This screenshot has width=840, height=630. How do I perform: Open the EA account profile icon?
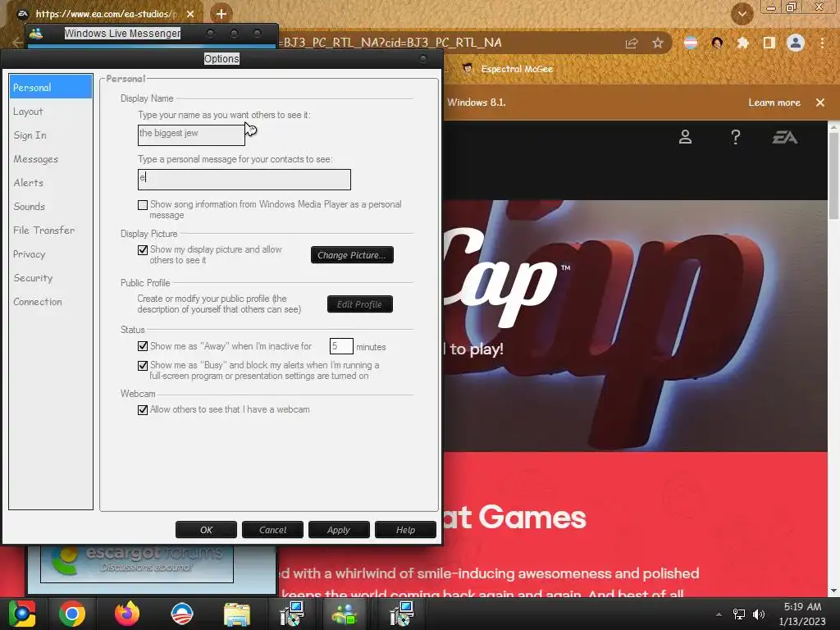point(685,137)
